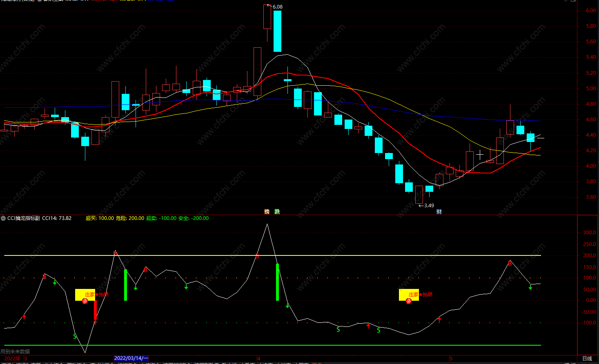Click the red B marker on the April CCI peak
Image resolution: width=599 pixels, height=364 pixels.
[257, 256]
